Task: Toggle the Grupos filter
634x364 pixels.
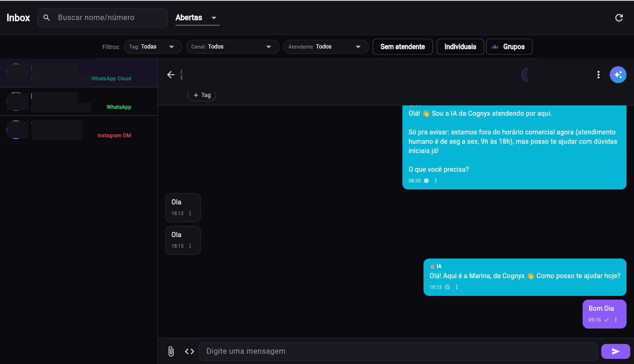Action: [x=509, y=47]
